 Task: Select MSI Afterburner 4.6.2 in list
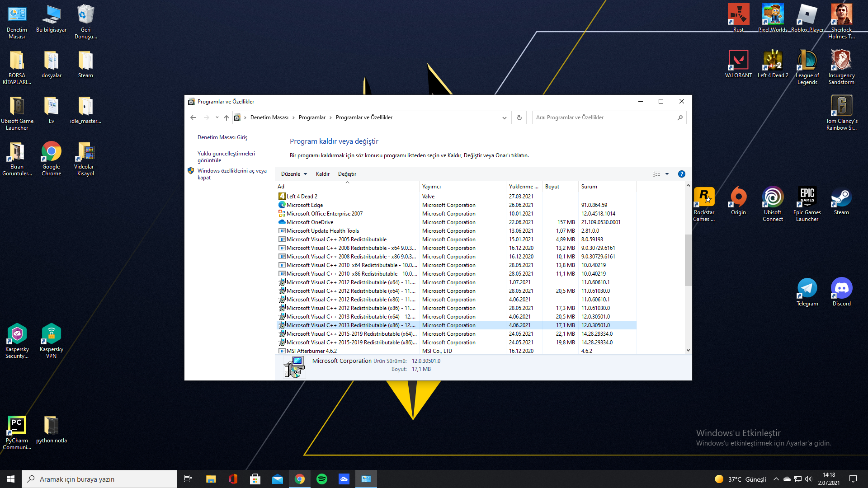pyautogui.click(x=311, y=351)
